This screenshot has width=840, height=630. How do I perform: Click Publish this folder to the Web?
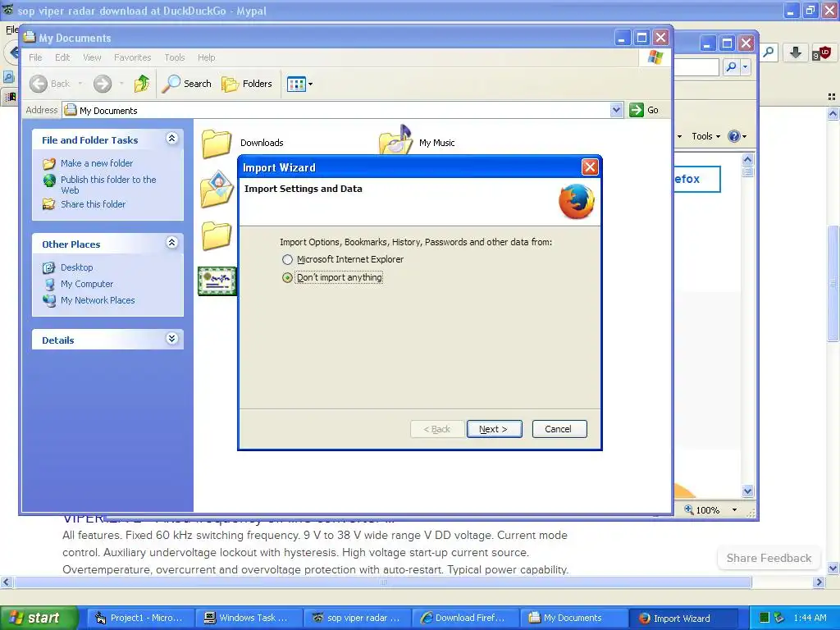[x=108, y=185]
